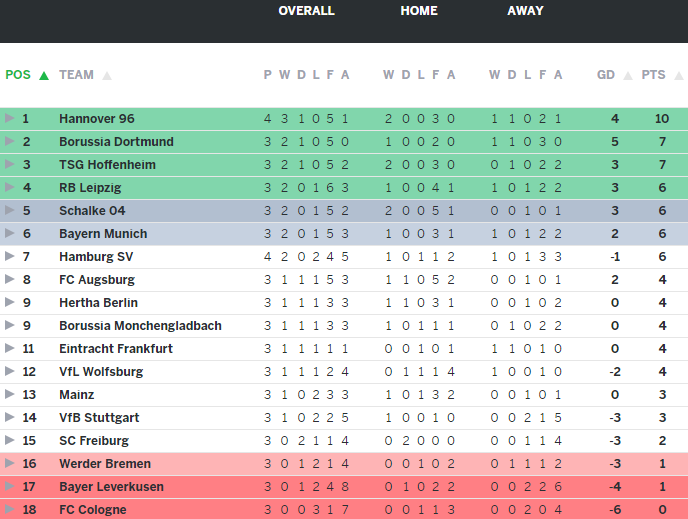Click the sort arrow beside TEAM

coord(107,75)
